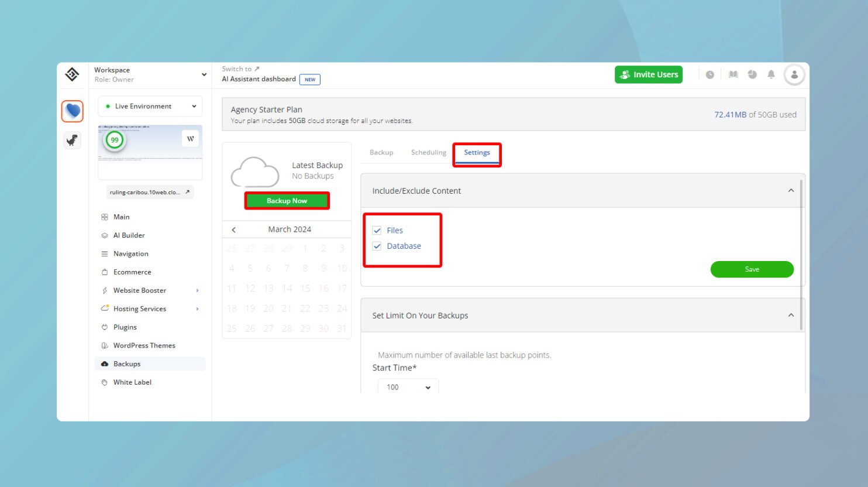Image resolution: width=868 pixels, height=487 pixels.
Task: Click the Backup Now button
Action: pyautogui.click(x=287, y=201)
